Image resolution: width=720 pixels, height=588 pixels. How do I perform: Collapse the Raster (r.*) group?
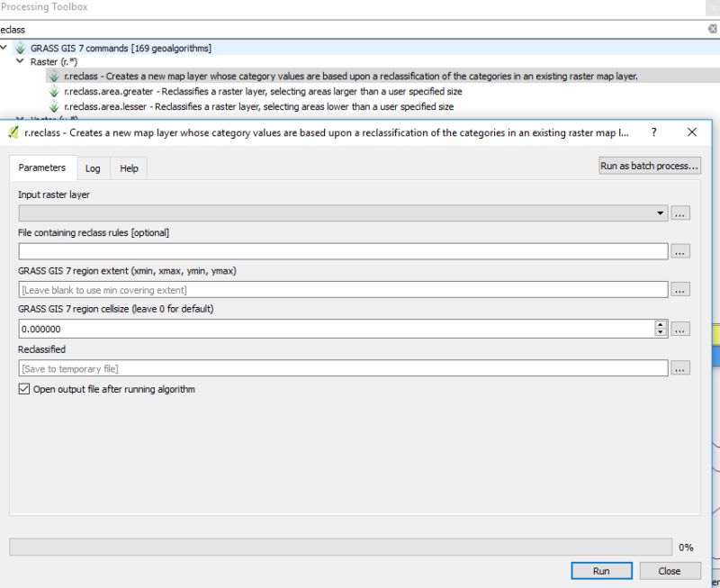coord(22,61)
